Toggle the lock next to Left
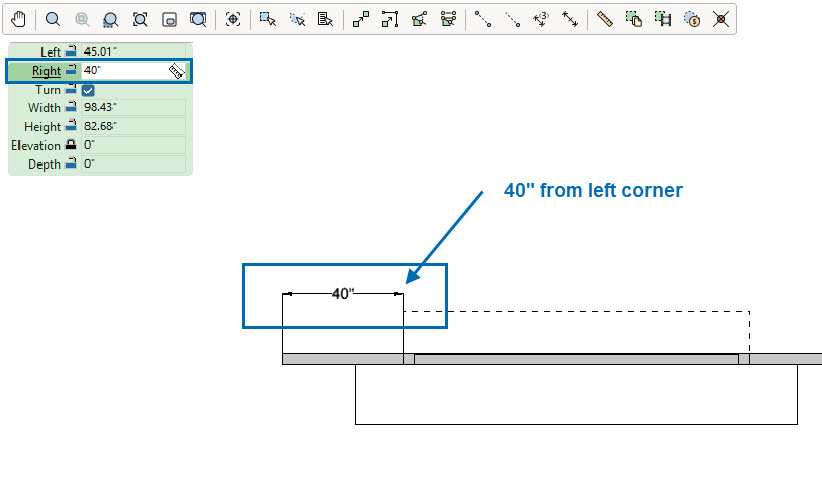 71,51
